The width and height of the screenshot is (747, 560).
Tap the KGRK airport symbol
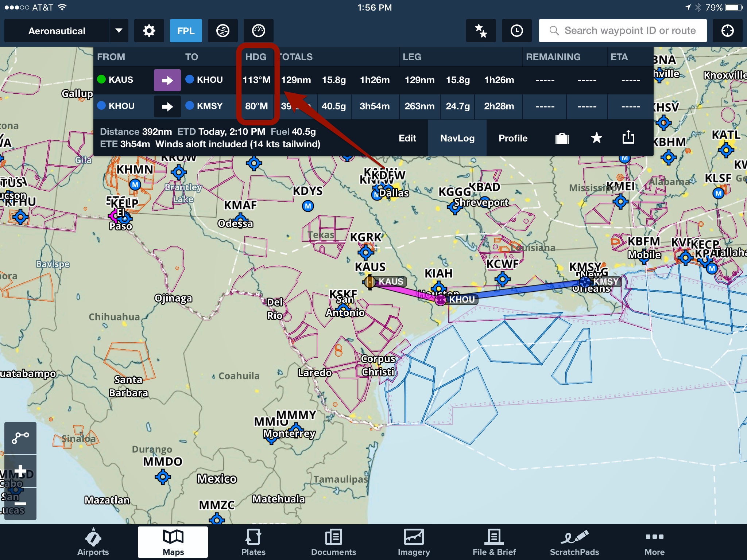point(365,252)
